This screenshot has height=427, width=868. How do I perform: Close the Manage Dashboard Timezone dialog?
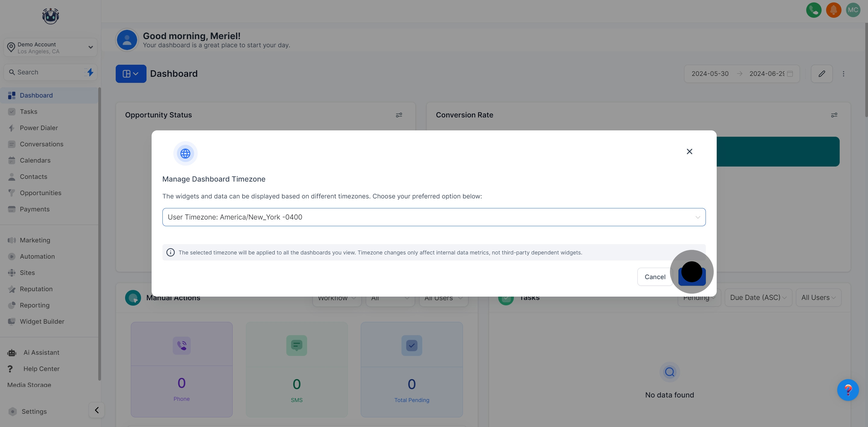pyautogui.click(x=689, y=151)
